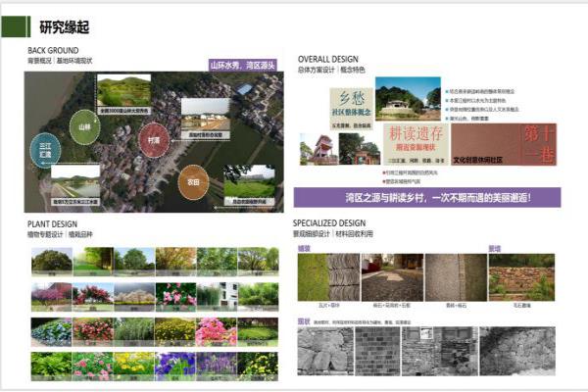Select the teal 三江汇流 circle marker
The height and width of the screenshot is (392, 588).
pyautogui.click(x=45, y=150)
